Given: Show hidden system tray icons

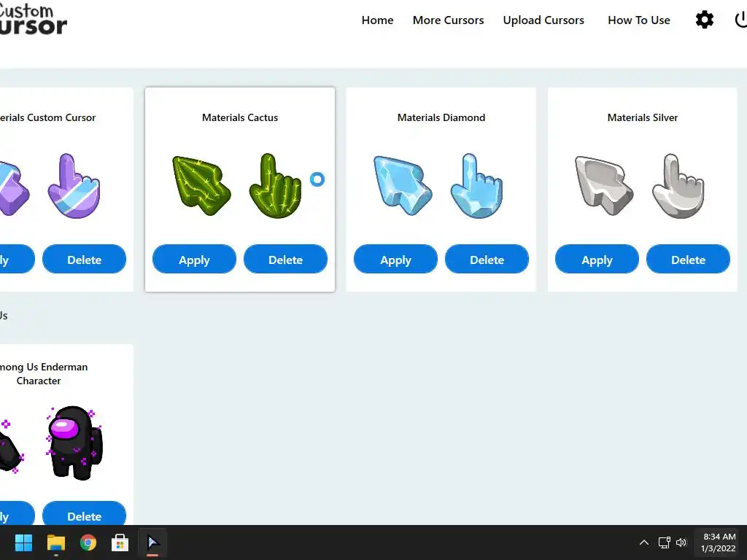Looking at the screenshot, I should [643, 542].
